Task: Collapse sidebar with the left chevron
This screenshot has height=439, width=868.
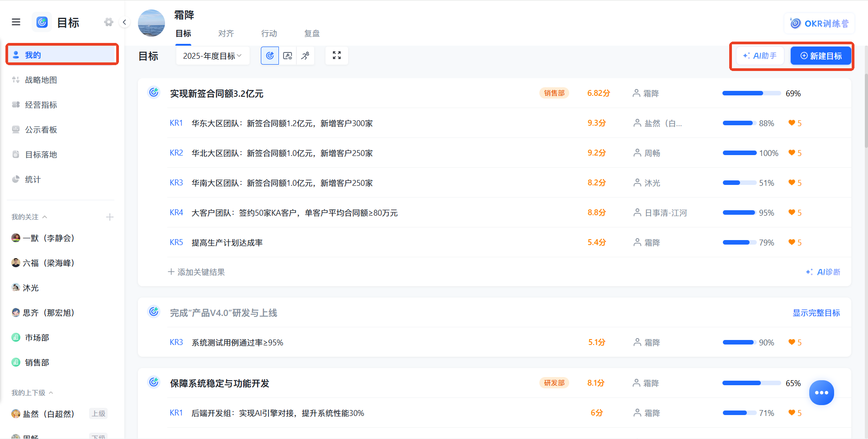Action: point(124,22)
